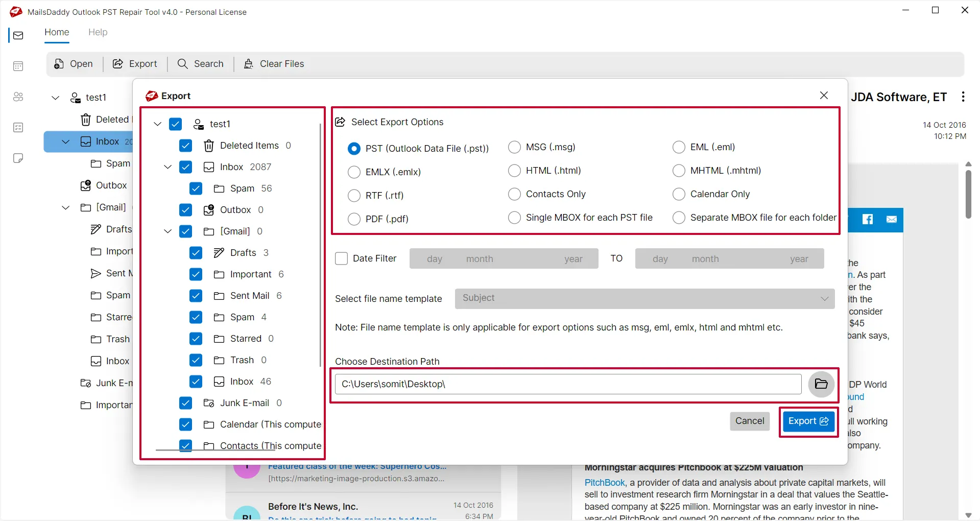Uncheck the Sent Mail folder checkbox
The width and height of the screenshot is (980, 521).
click(196, 296)
